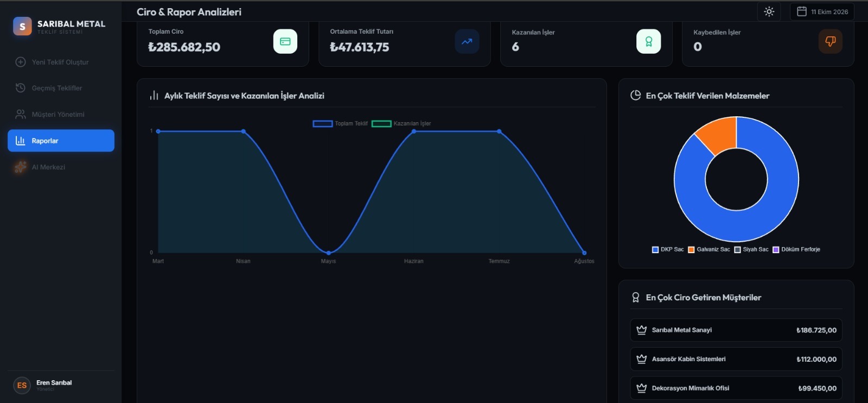Viewport: 868px width, 403px height.
Task: Click the Ağustos label on the chart axis
Action: [x=584, y=261]
